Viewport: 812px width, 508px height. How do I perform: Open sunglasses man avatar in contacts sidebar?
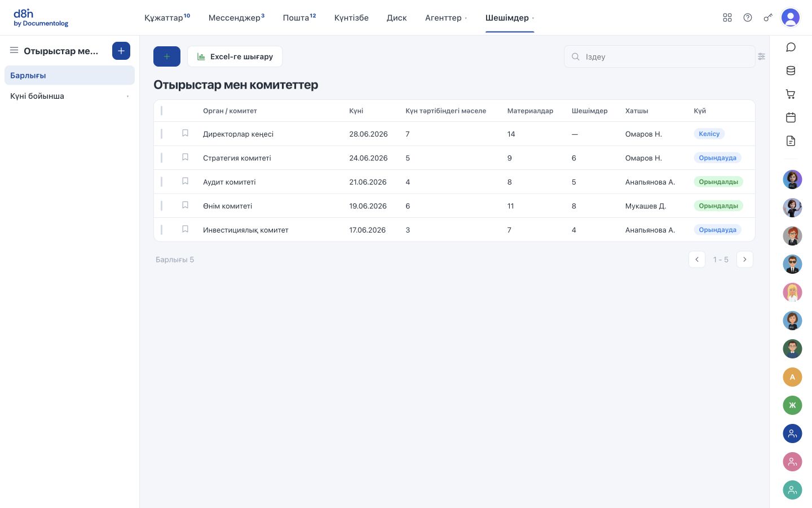point(792,264)
